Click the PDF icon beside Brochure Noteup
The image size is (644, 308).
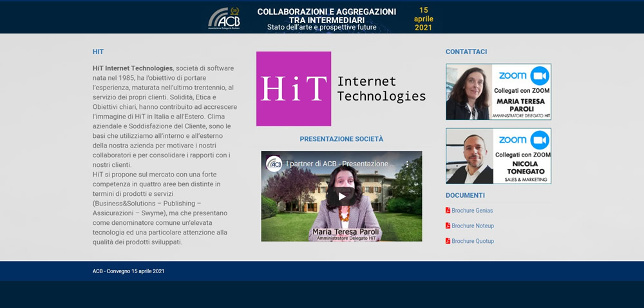pyautogui.click(x=448, y=226)
